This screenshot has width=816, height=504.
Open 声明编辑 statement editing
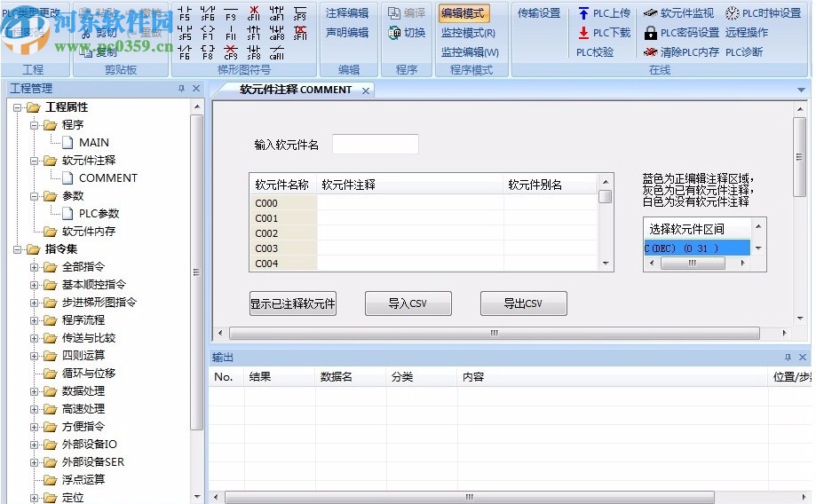[x=346, y=33]
